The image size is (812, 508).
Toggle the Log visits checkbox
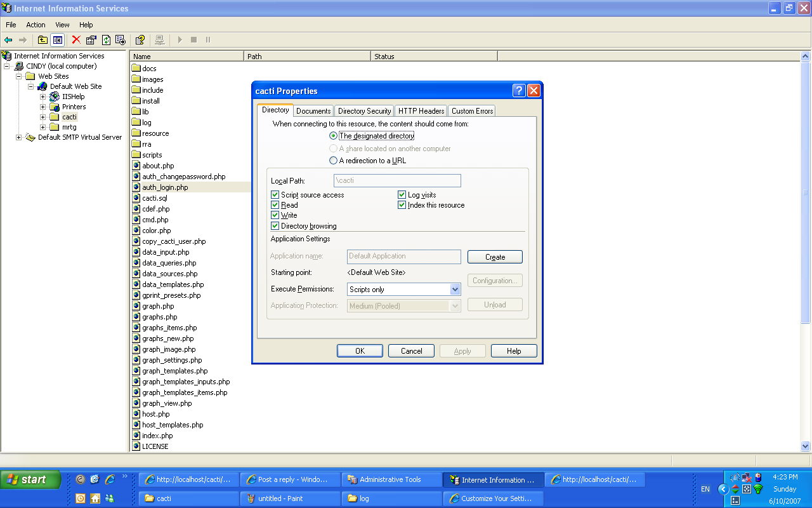tap(402, 195)
